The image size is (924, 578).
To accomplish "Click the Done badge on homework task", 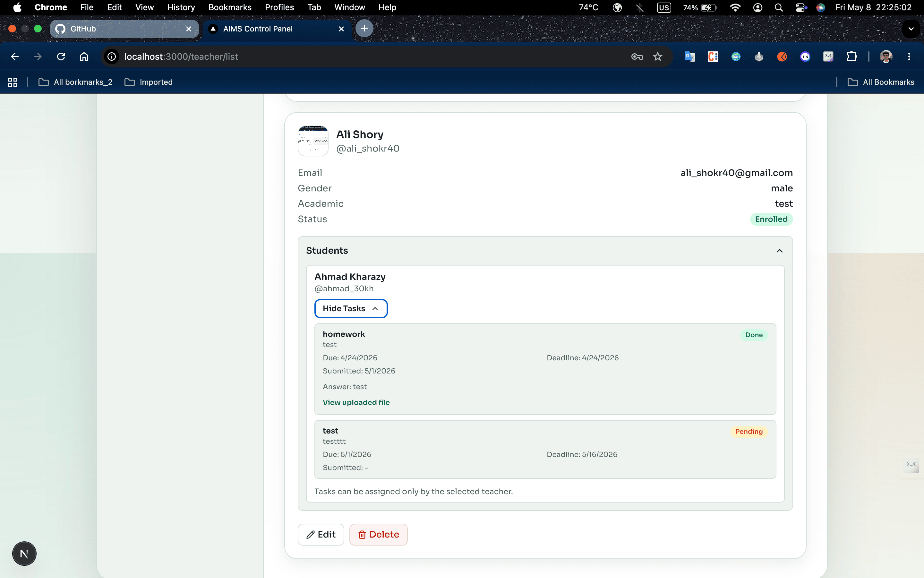I will (x=754, y=335).
